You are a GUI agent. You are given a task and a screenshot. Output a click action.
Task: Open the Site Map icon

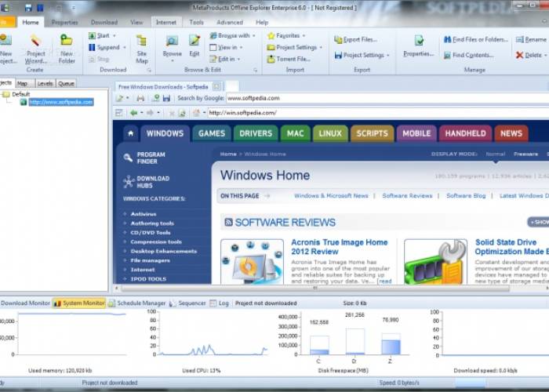pyautogui.click(x=141, y=49)
